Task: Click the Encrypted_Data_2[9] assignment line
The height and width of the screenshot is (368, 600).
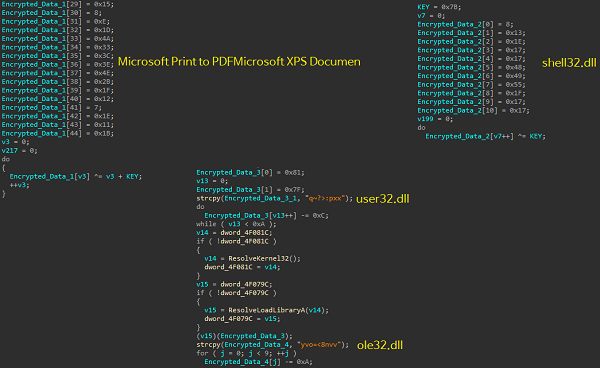Action: coord(471,102)
